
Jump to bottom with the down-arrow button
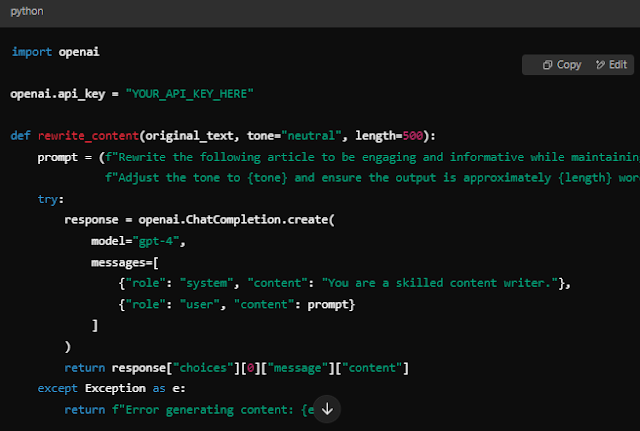[x=327, y=409]
